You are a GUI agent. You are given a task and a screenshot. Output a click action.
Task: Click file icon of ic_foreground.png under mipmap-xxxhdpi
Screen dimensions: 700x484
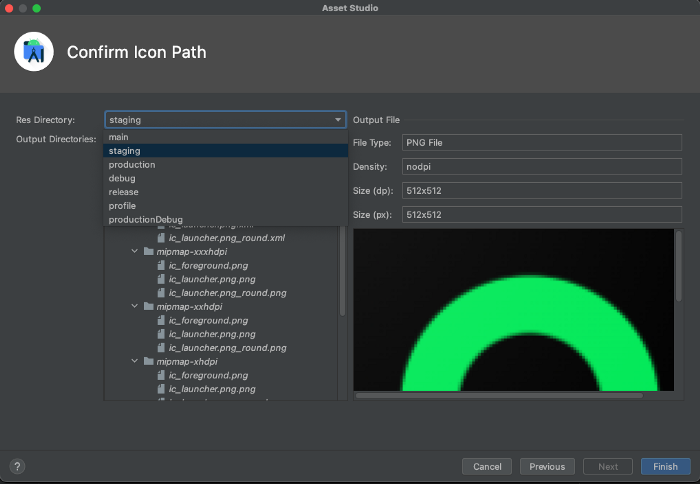click(161, 265)
